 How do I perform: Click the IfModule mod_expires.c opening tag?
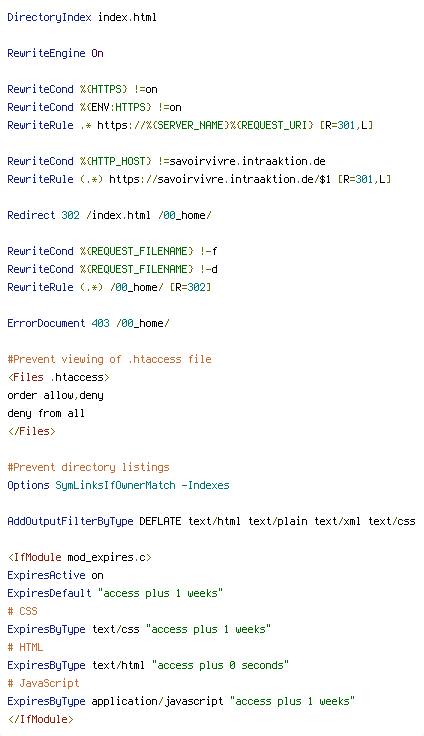pos(79,557)
